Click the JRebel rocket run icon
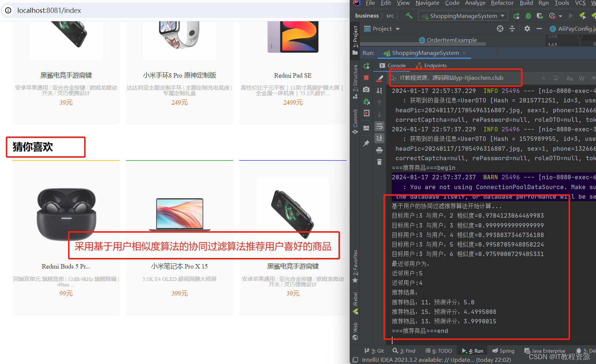This screenshot has height=364, width=596. [583, 16]
